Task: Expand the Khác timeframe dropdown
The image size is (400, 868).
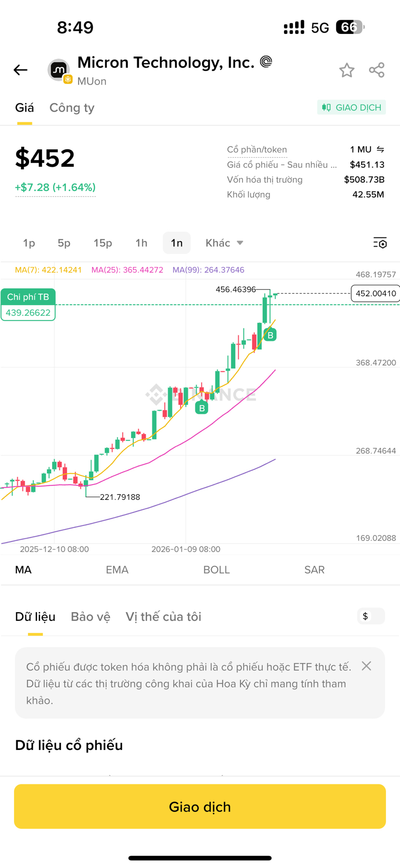Action: click(225, 243)
